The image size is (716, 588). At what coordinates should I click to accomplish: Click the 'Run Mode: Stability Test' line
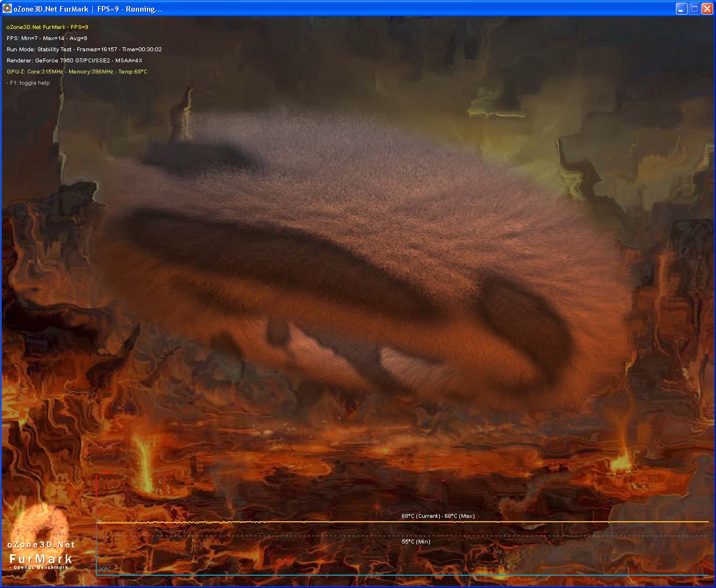[84, 49]
